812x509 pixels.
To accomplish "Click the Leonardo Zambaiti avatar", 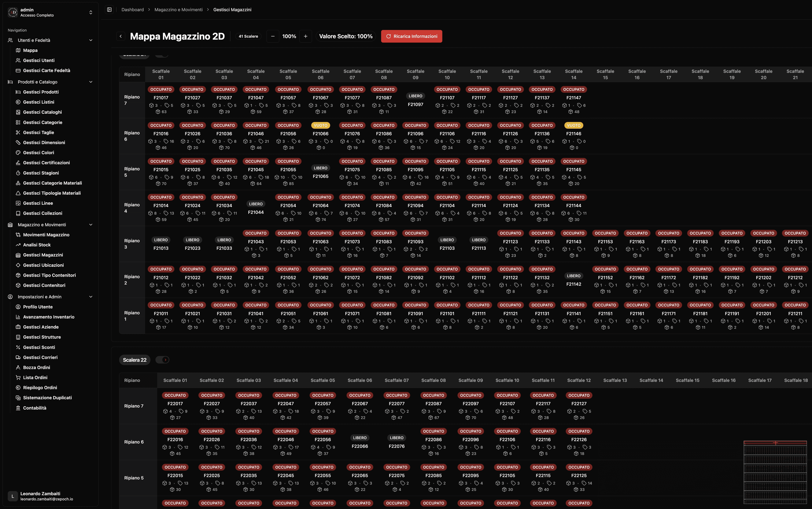I will pyautogui.click(x=13, y=496).
